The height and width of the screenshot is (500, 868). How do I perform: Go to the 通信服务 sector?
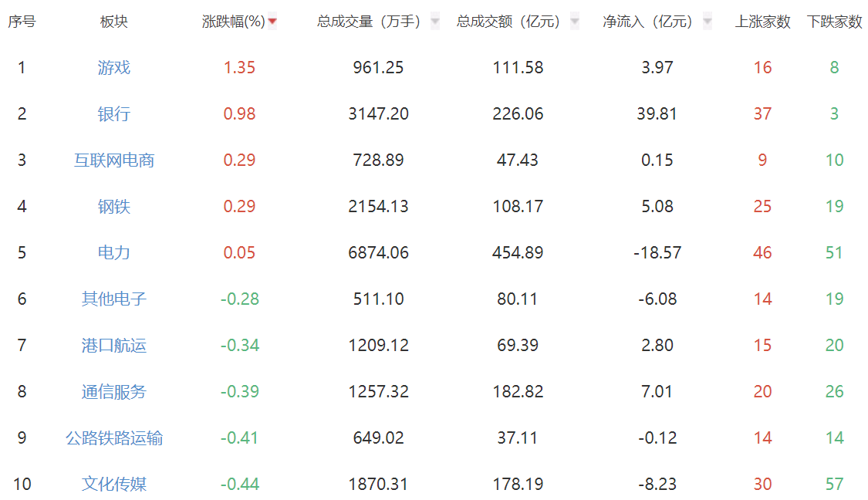coord(114,392)
